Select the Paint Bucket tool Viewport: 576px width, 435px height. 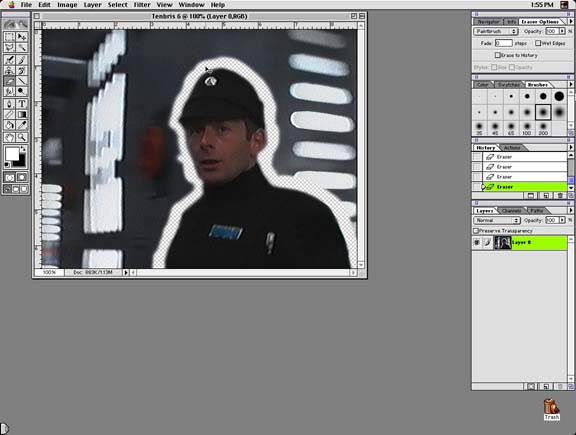(10, 125)
